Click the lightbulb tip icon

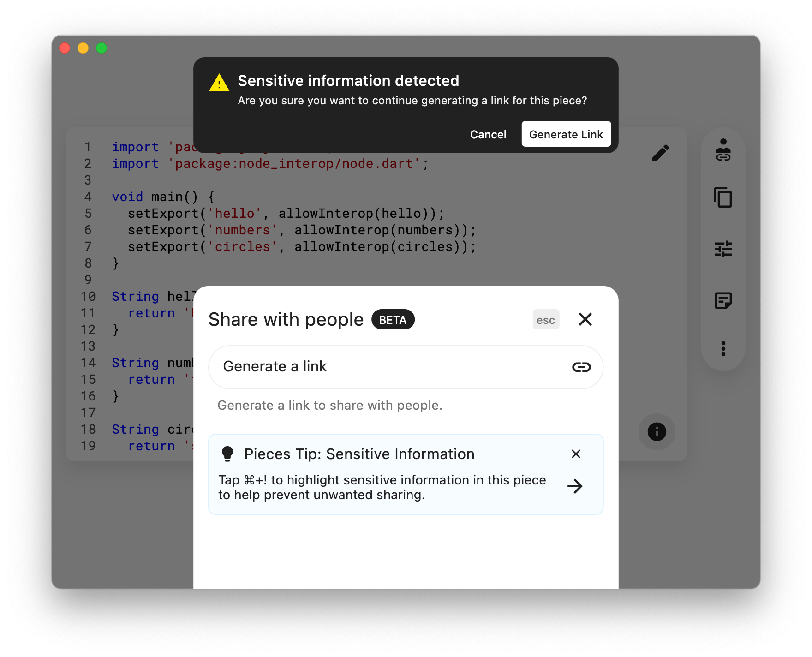pos(227,454)
